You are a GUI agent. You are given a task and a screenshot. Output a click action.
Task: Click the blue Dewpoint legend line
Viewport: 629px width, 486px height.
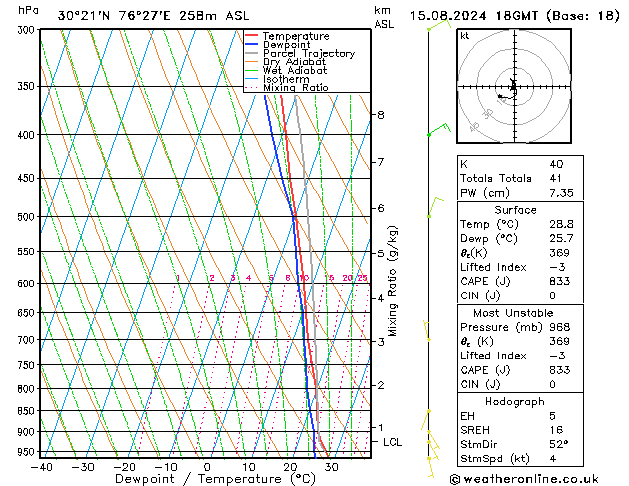click(251, 44)
